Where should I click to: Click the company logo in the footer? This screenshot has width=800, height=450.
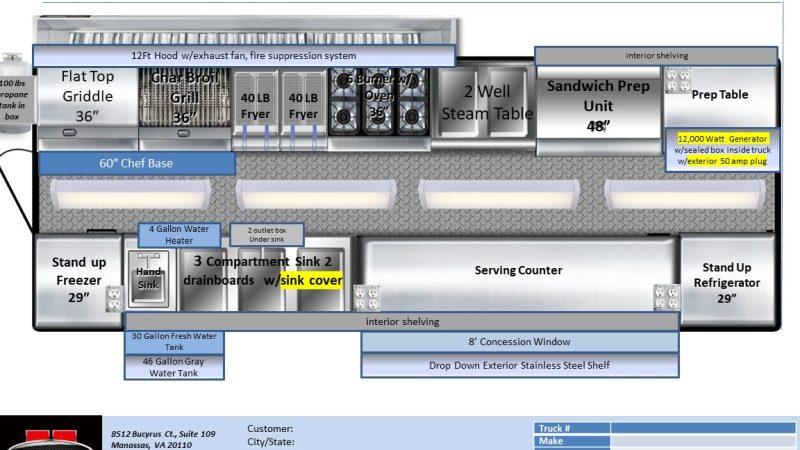(50, 434)
